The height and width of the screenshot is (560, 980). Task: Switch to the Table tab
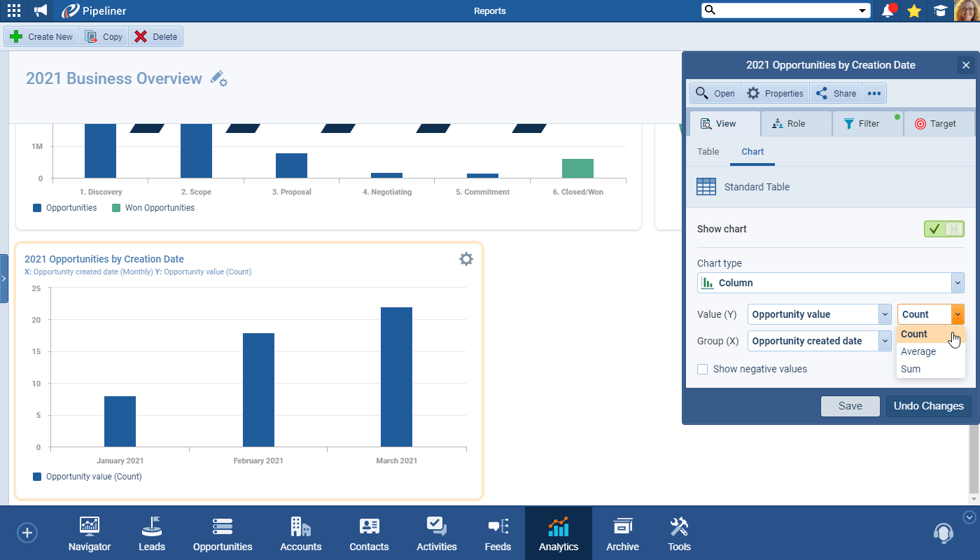pyautogui.click(x=708, y=151)
